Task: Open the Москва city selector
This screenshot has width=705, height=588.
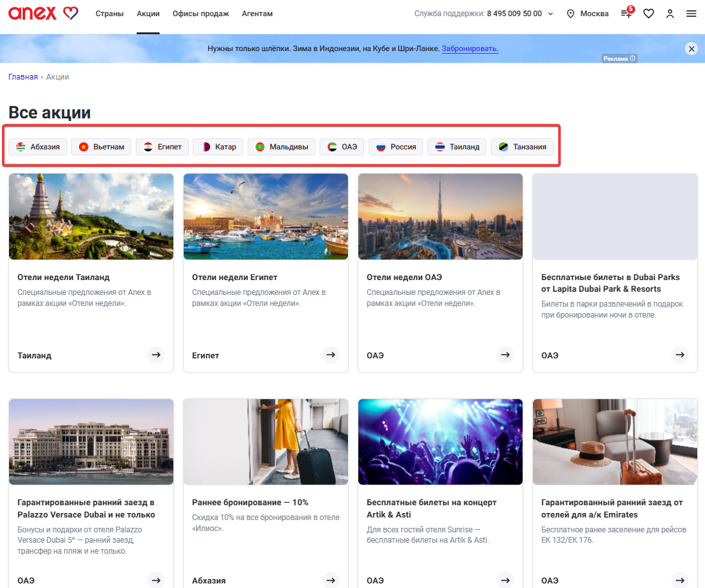Action: (587, 14)
